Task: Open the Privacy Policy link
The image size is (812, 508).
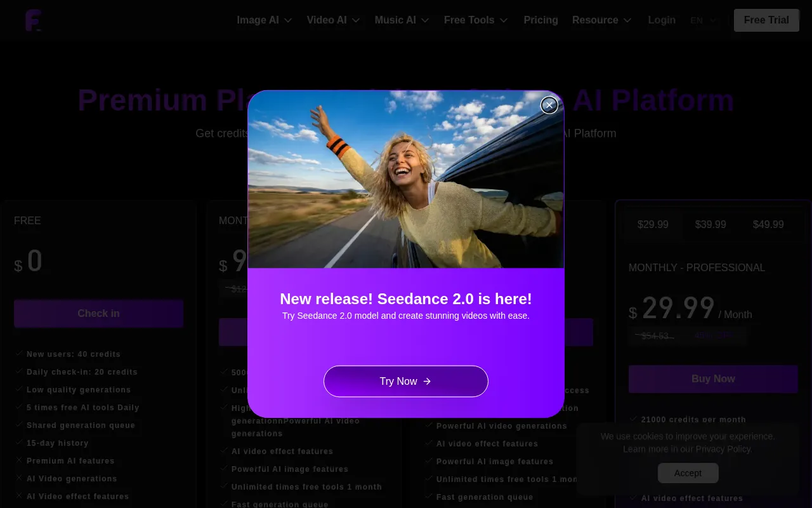Action: click(x=724, y=449)
